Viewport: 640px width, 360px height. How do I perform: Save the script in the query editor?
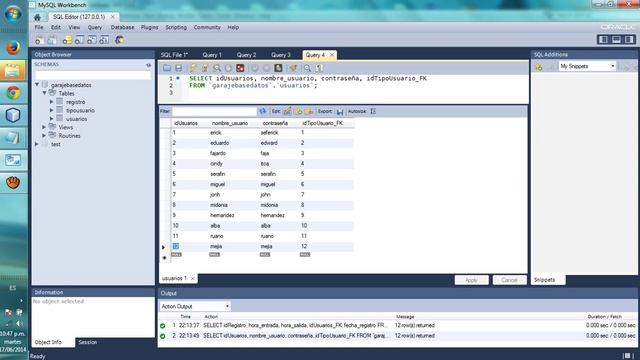click(178, 68)
